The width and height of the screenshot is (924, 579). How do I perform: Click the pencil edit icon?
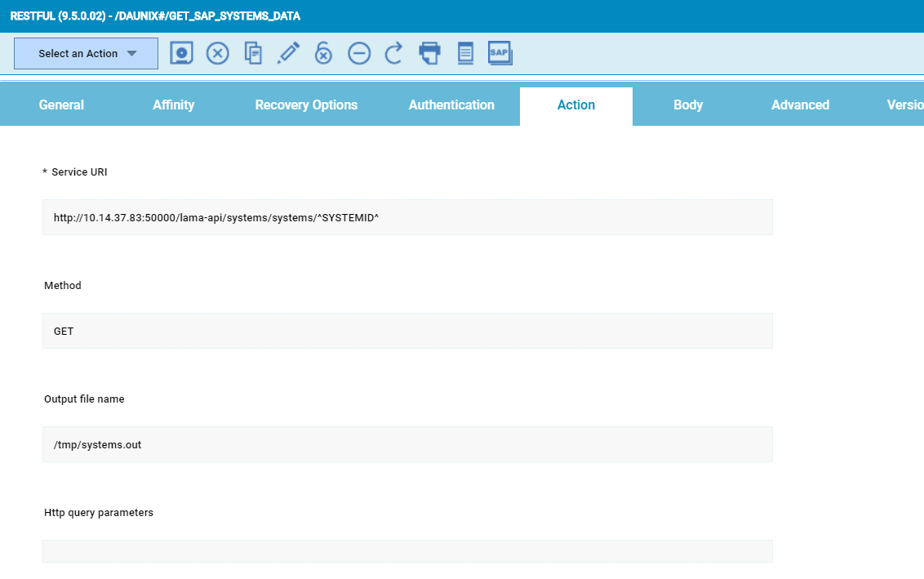coord(288,53)
